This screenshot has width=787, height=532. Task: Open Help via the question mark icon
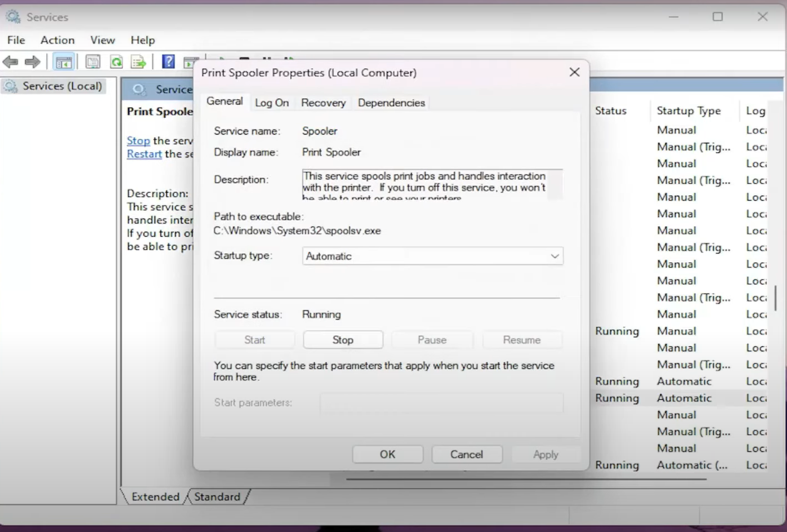tap(168, 61)
